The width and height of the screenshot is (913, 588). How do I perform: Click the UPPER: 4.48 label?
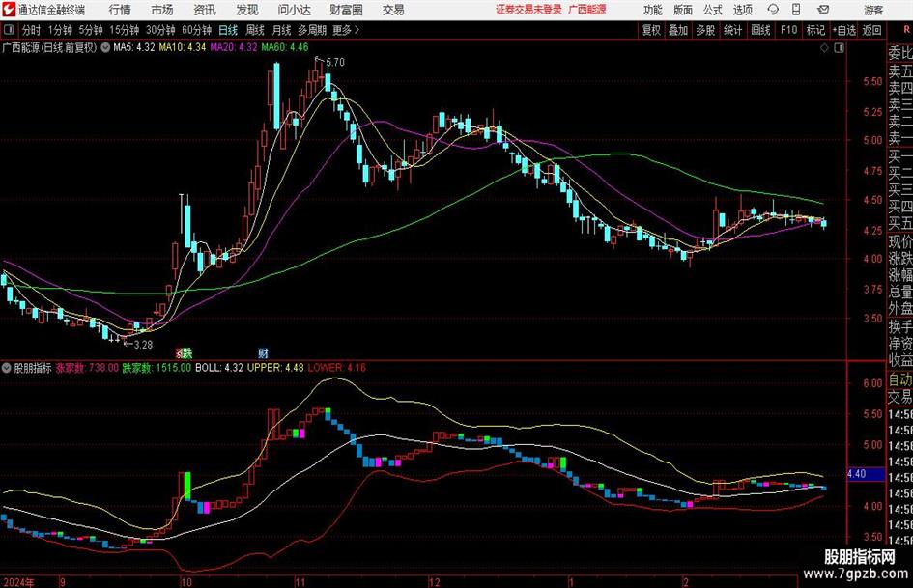[x=275, y=368]
